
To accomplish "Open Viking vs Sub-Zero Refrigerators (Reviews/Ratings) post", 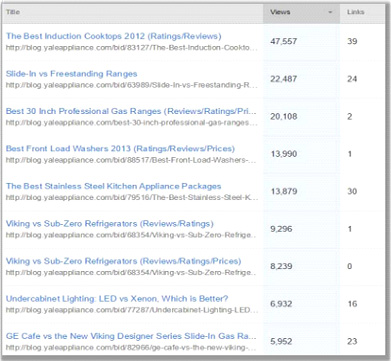I will click(x=110, y=223).
